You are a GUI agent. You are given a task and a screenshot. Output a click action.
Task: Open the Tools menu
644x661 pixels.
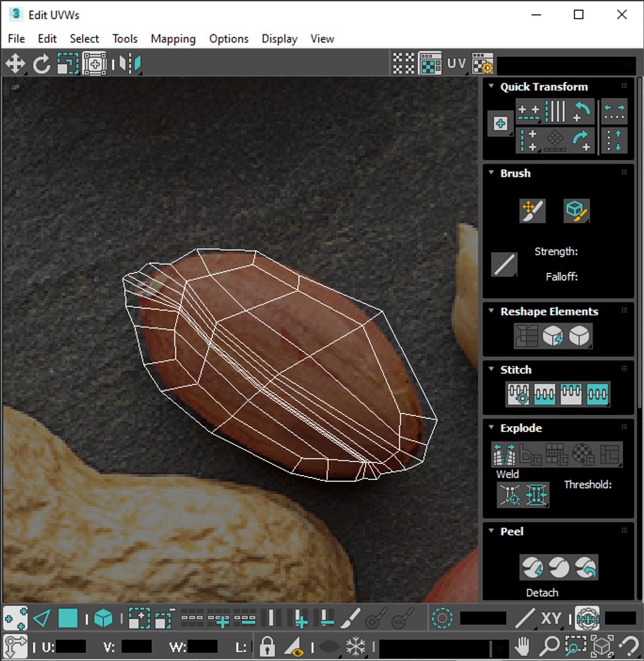pos(125,39)
